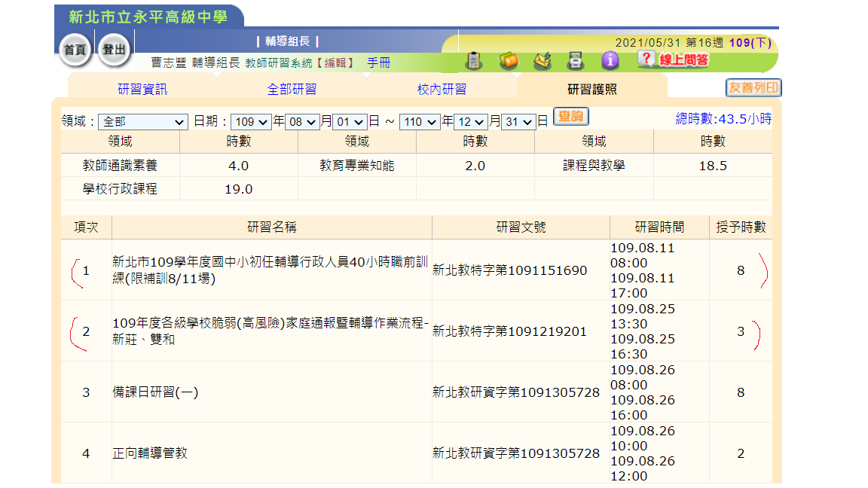Click the 首頁 home round button
The image size is (868, 488).
coord(75,50)
